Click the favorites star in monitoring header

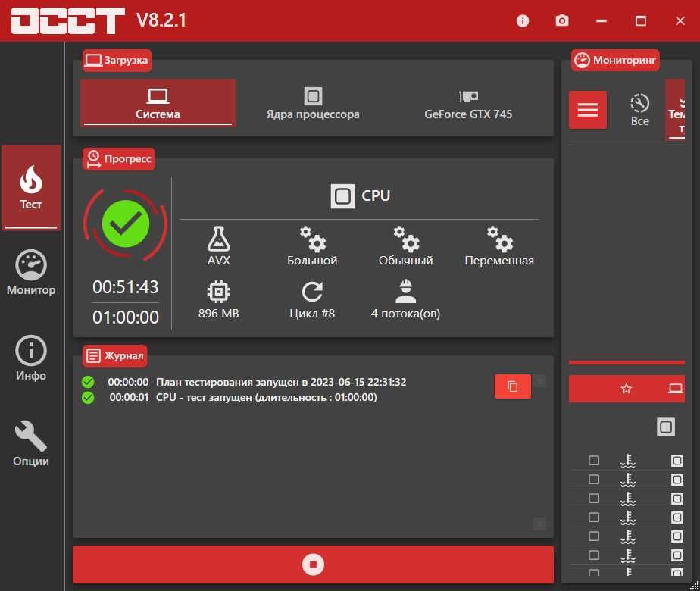(x=626, y=389)
